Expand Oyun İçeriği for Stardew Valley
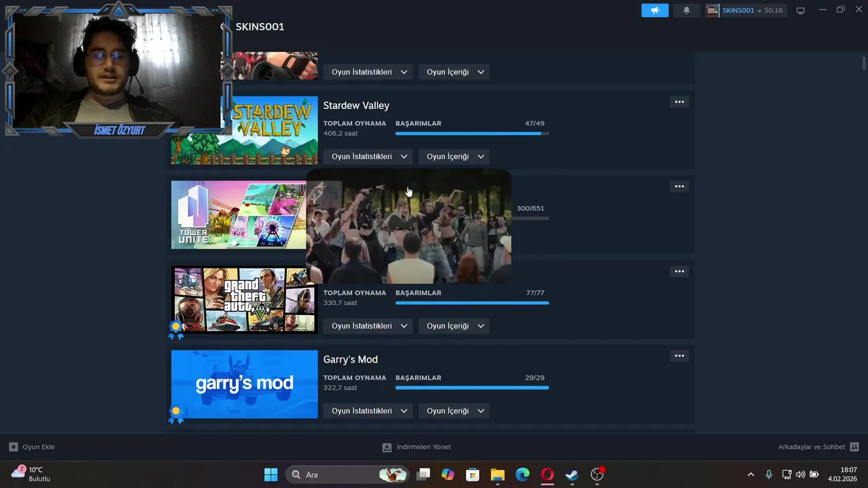Viewport: 868px width, 488px height. [454, 157]
